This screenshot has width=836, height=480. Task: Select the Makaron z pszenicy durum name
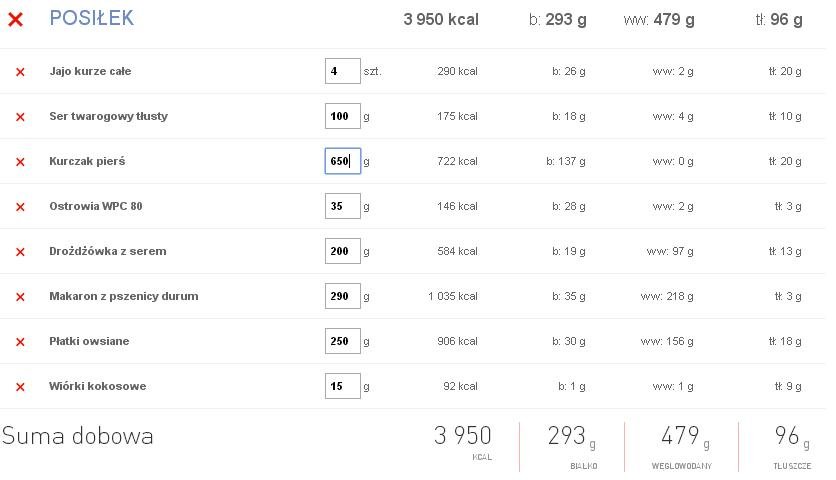(124, 296)
